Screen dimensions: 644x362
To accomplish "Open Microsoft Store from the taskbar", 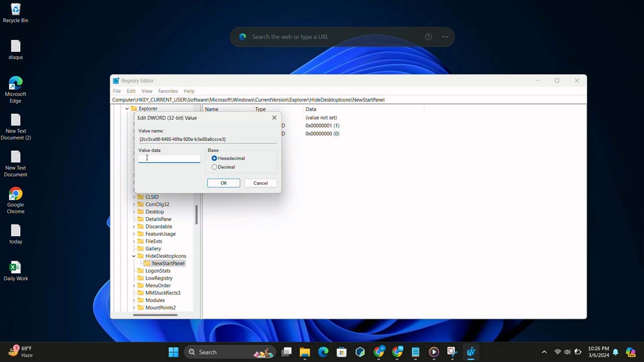I will (342, 352).
